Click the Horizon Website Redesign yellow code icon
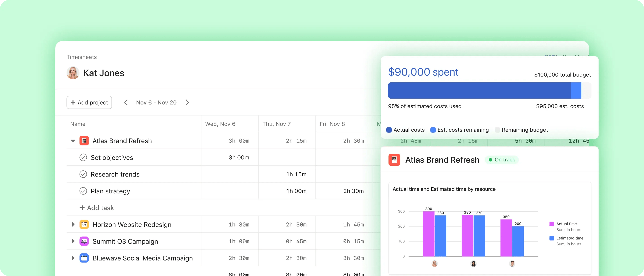The height and width of the screenshot is (276, 644). click(84, 224)
